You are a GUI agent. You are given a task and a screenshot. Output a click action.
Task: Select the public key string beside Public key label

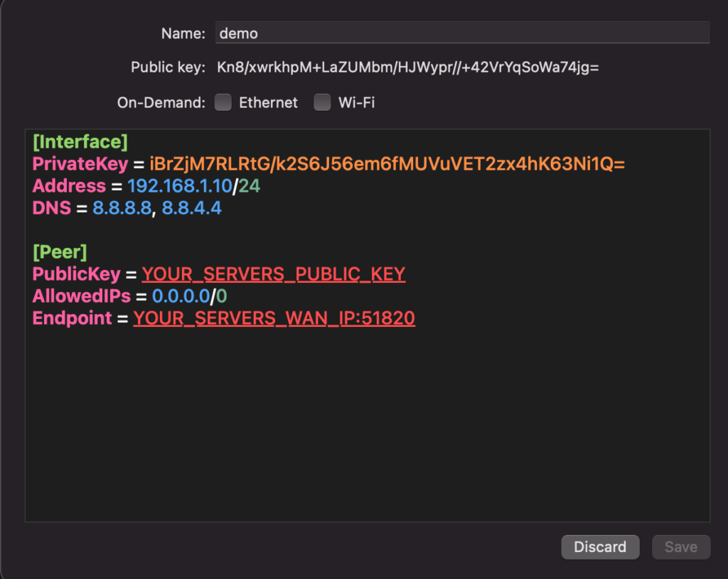coord(408,67)
